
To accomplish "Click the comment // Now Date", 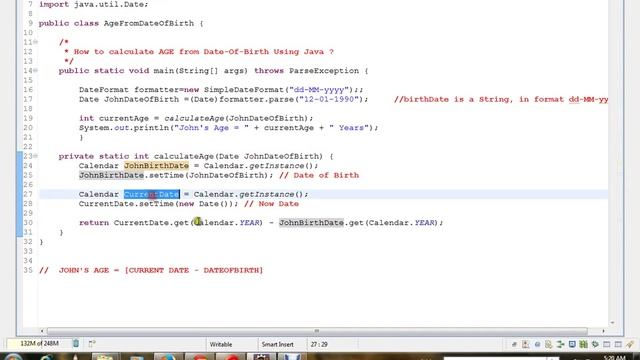I will point(271,204).
